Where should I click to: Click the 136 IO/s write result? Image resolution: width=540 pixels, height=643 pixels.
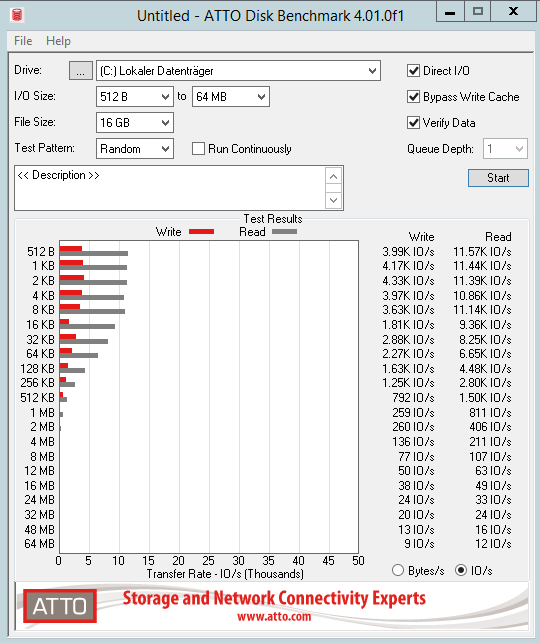[413, 442]
